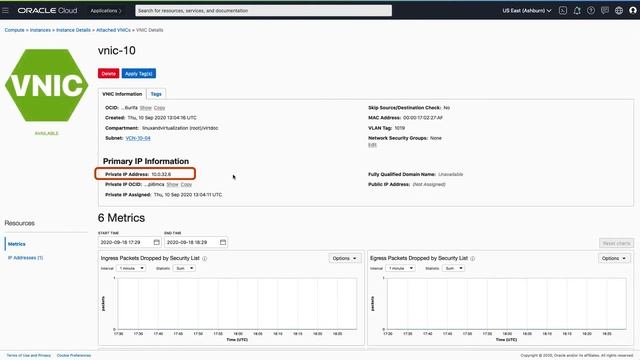This screenshot has height=360, width=640.
Task: Open the help question mark icon
Action: [x=591, y=11]
